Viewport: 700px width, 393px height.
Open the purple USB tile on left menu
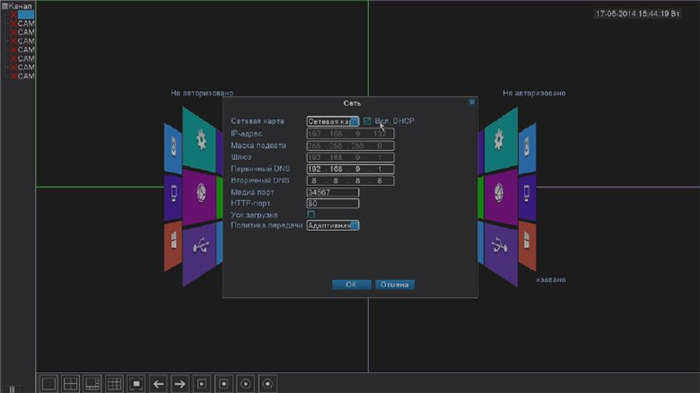(x=200, y=253)
